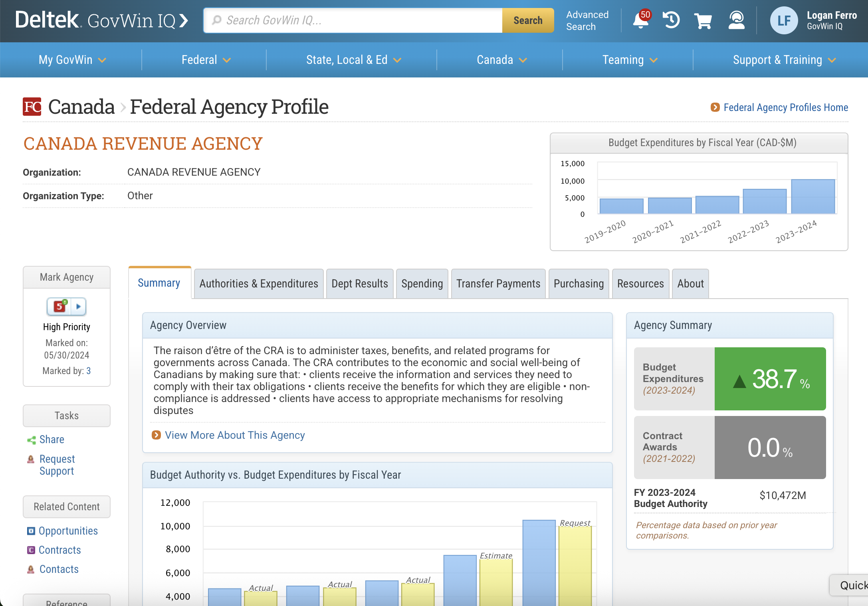Viewport: 868px width, 606px height.
Task: Click the $10,472M budget authority value
Action: tap(783, 495)
